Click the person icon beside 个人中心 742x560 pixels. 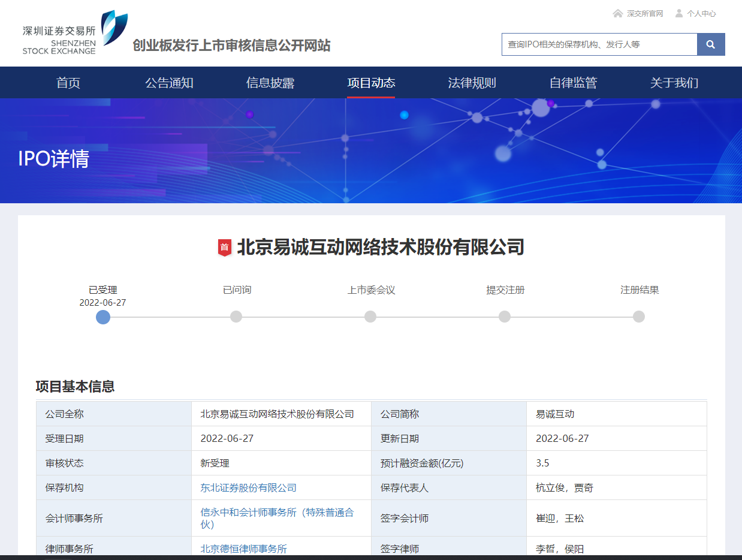[679, 13]
